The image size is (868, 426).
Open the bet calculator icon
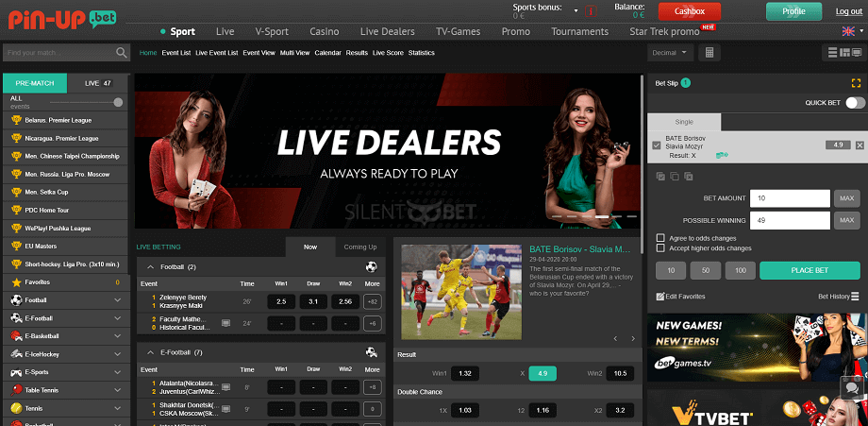[709, 53]
